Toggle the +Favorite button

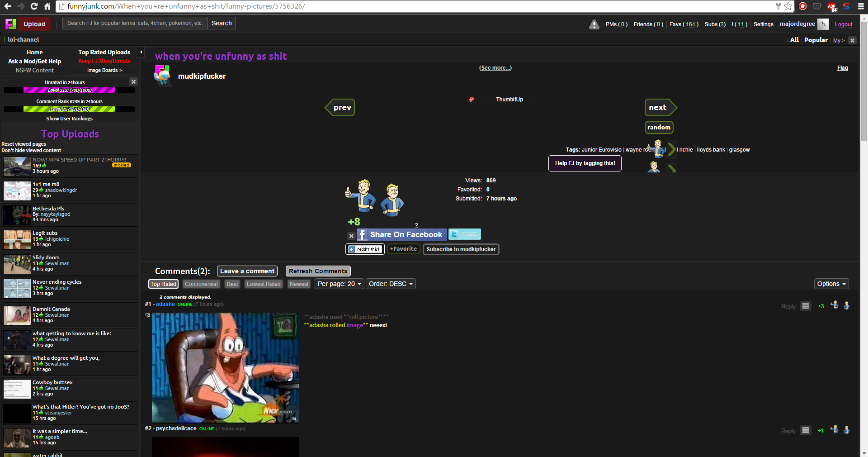403,249
